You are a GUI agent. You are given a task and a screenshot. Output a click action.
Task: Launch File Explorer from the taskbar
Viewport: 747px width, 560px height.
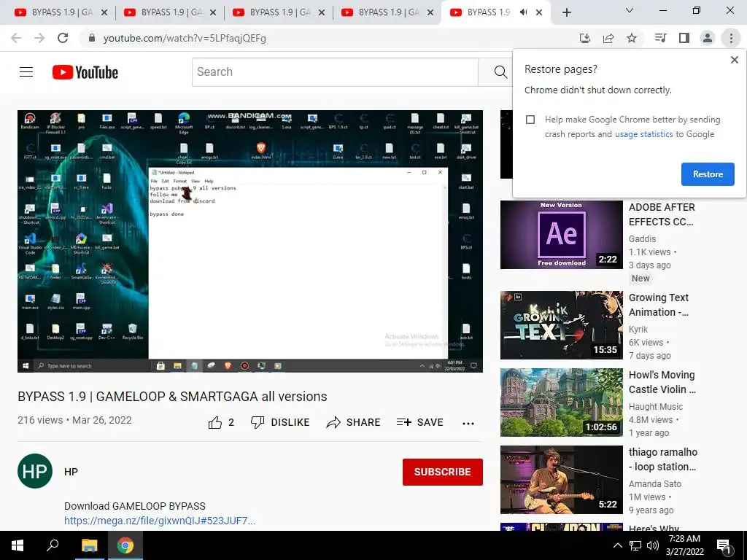89,545
